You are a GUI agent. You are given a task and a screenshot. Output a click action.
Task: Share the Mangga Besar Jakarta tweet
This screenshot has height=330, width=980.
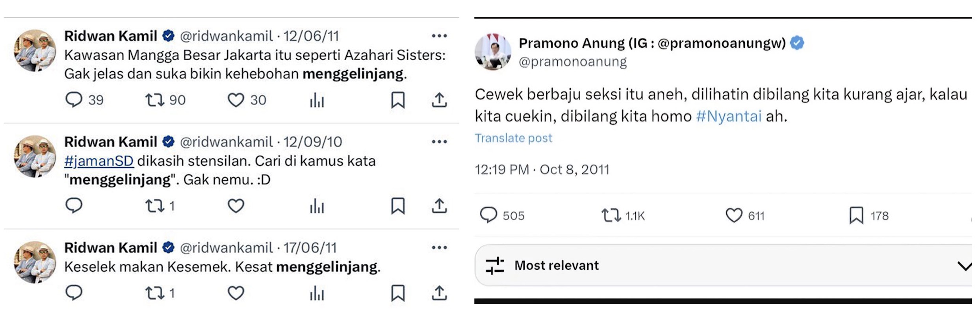(439, 100)
